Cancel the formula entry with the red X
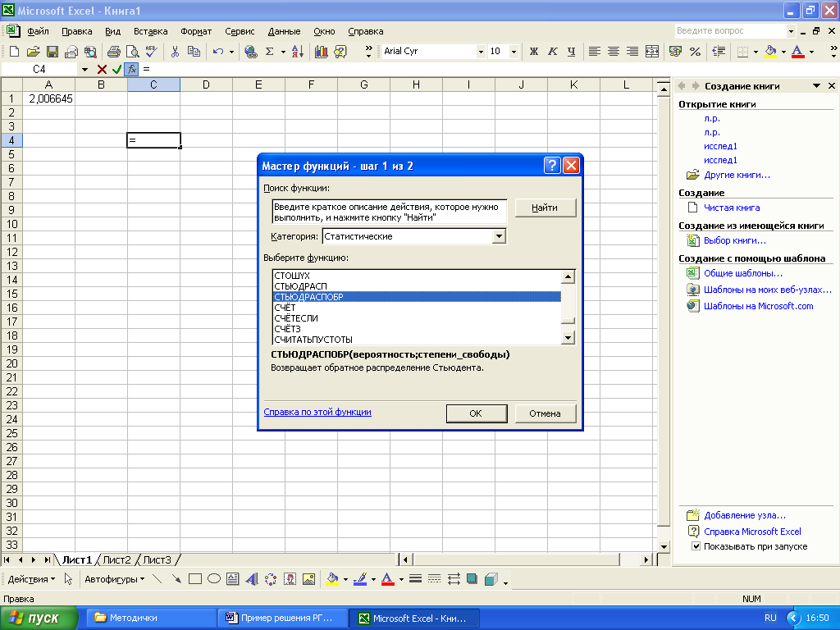 [x=102, y=69]
